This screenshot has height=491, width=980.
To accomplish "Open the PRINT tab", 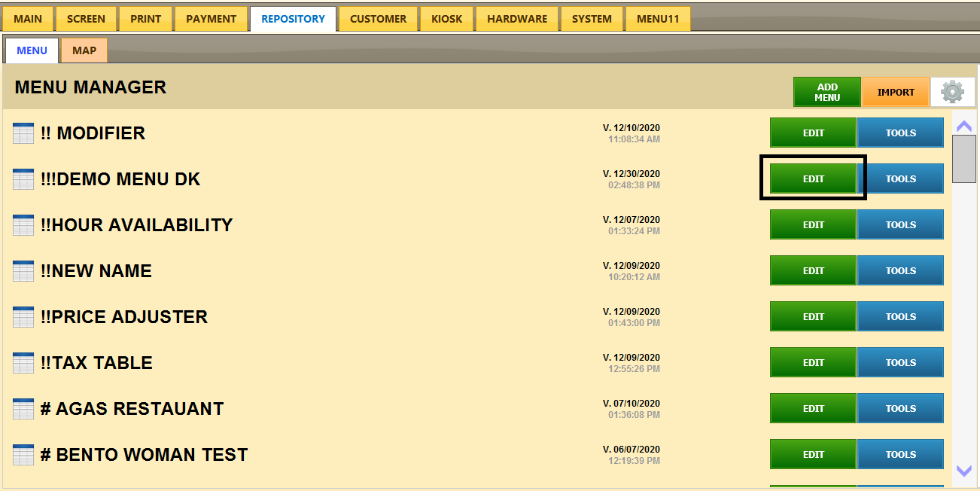I will click(x=145, y=19).
